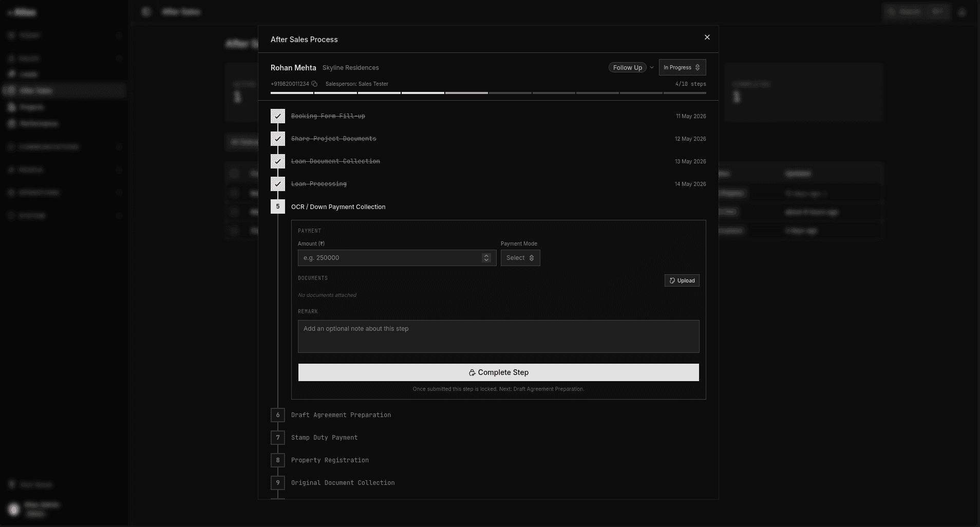Open the Stamp Duty Payment step
This screenshot has height=527, width=980.
pyautogui.click(x=324, y=438)
